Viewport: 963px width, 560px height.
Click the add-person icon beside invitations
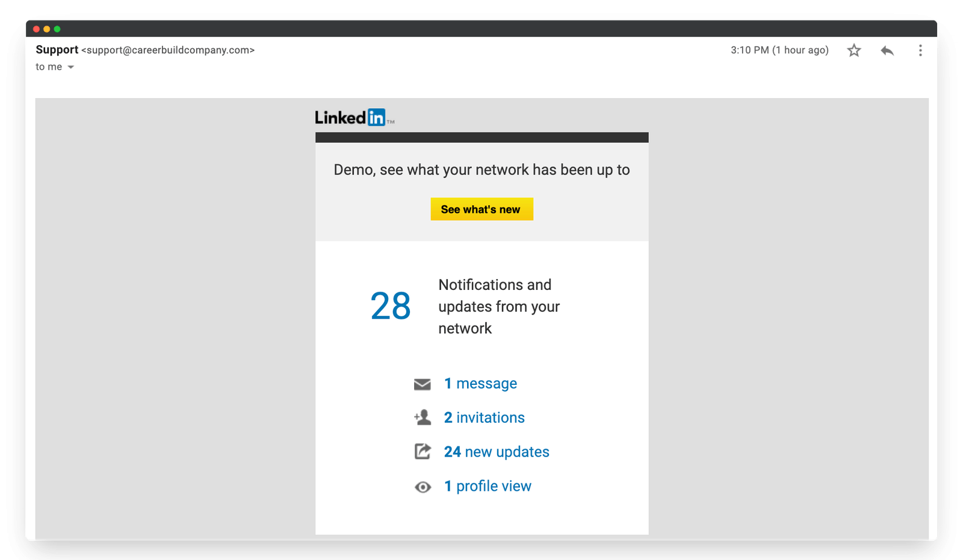[x=423, y=417]
